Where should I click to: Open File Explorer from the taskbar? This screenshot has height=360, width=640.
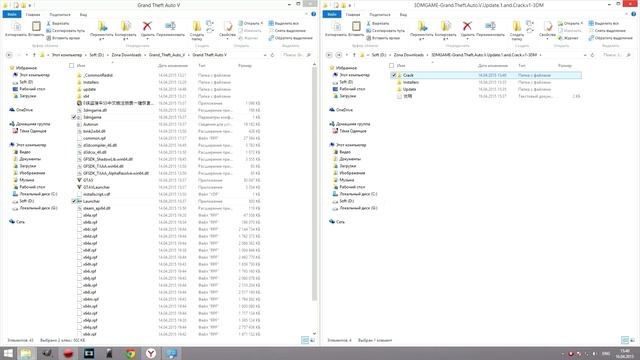click(26, 353)
